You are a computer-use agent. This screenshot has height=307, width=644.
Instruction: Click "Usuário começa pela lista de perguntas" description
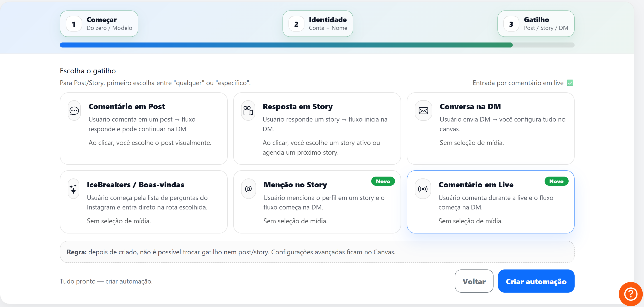pos(147,202)
